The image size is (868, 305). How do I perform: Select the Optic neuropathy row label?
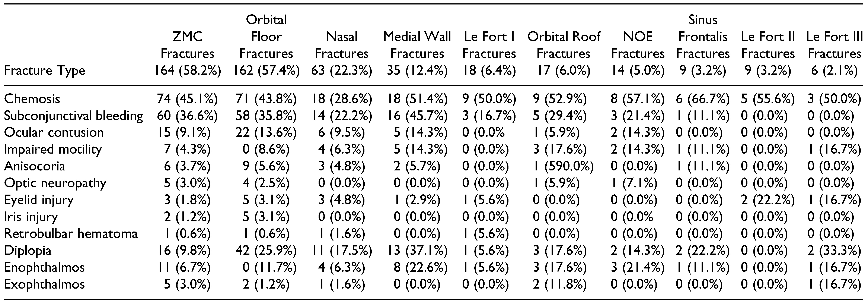coord(55,183)
